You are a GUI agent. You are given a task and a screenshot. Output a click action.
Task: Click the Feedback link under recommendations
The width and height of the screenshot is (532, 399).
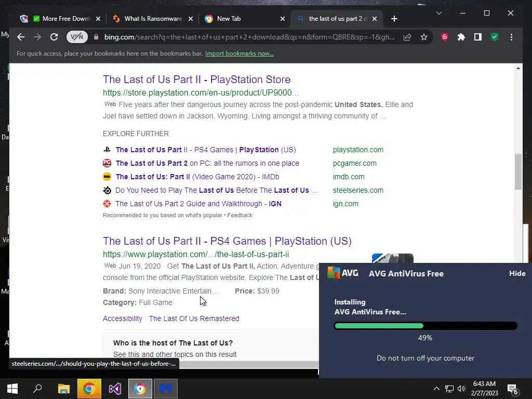click(240, 215)
